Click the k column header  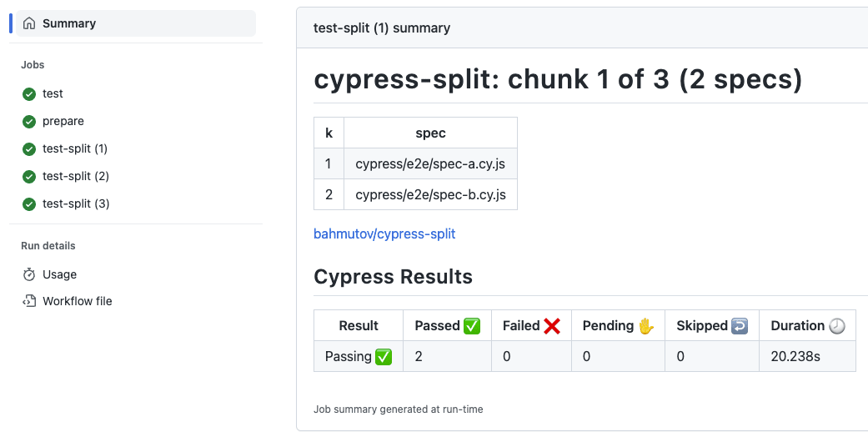click(329, 133)
